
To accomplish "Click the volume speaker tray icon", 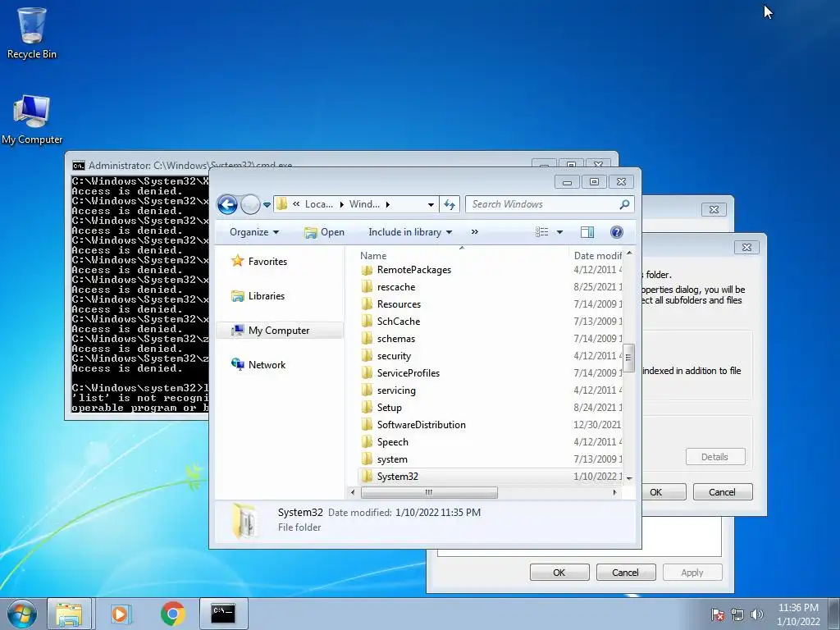I will pos(757,614).
